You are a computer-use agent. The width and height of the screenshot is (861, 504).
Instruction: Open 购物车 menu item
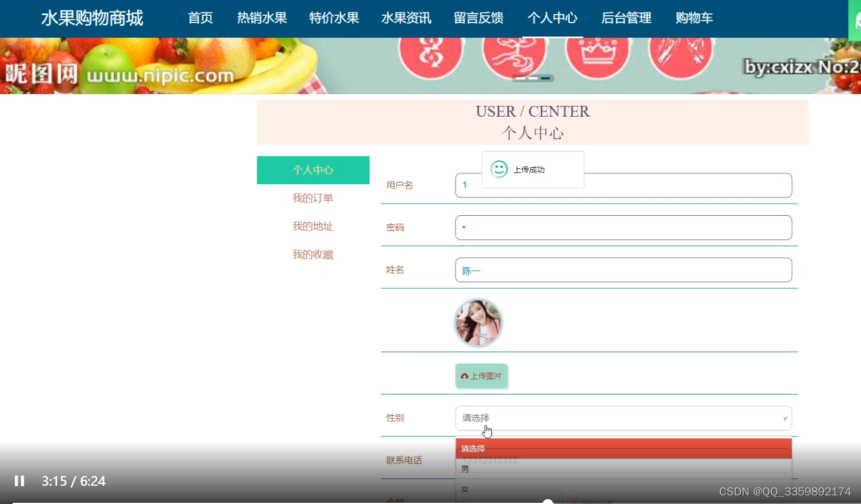click(x=694, y=18)
